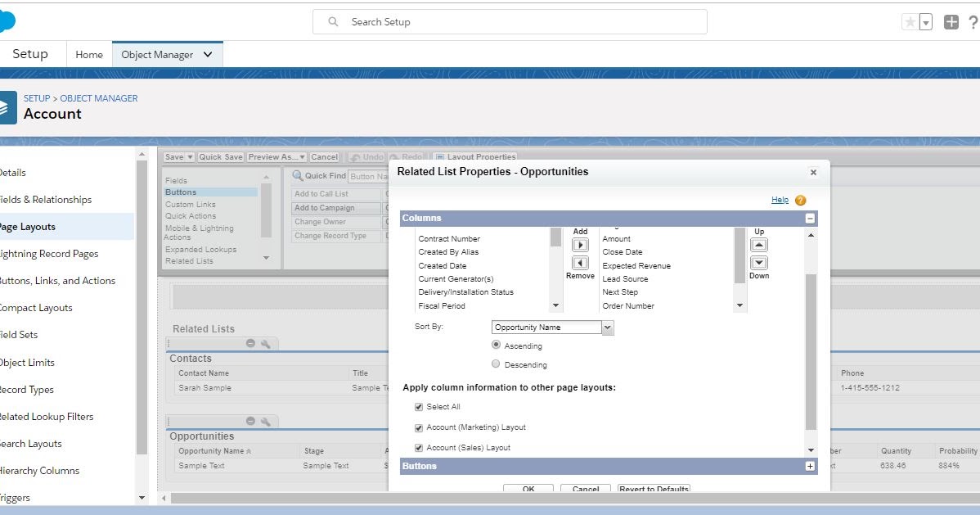
Task: Uncheck the Select All checkbox
Action: pyautogui.click(x=418, y=406)
